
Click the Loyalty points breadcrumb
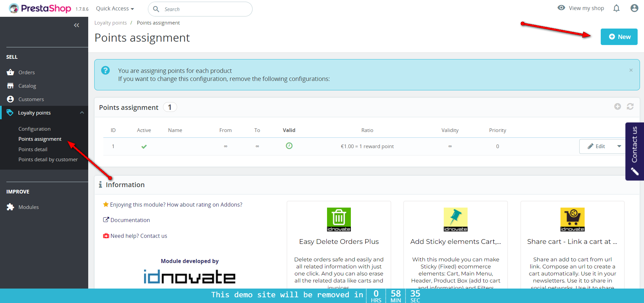(110, 23)
